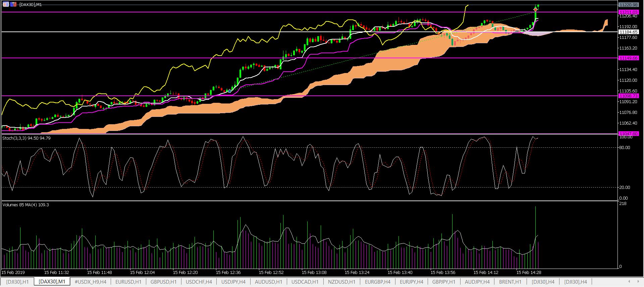
Task: Open the [DJI30],H4 tab next to BRENT,H1
Action: tap(543, 282)
